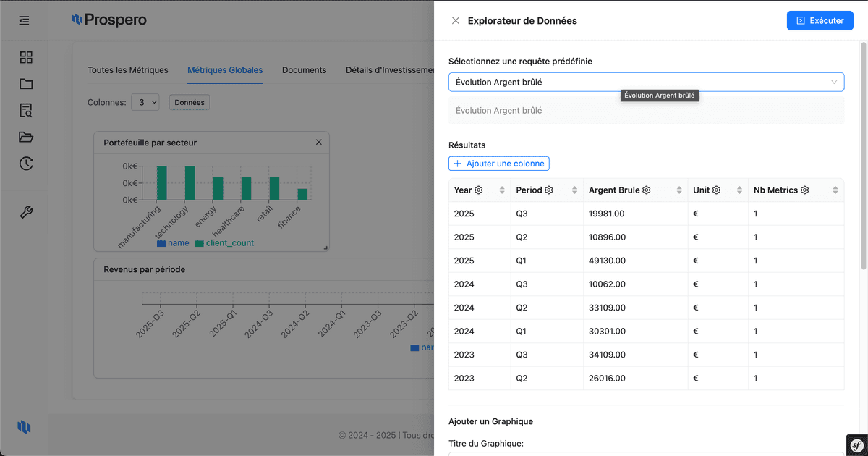The height and width of the screenshot is (456, 868).
Task: Open the dashboard grid icon in sidebar
Action: 26,57
